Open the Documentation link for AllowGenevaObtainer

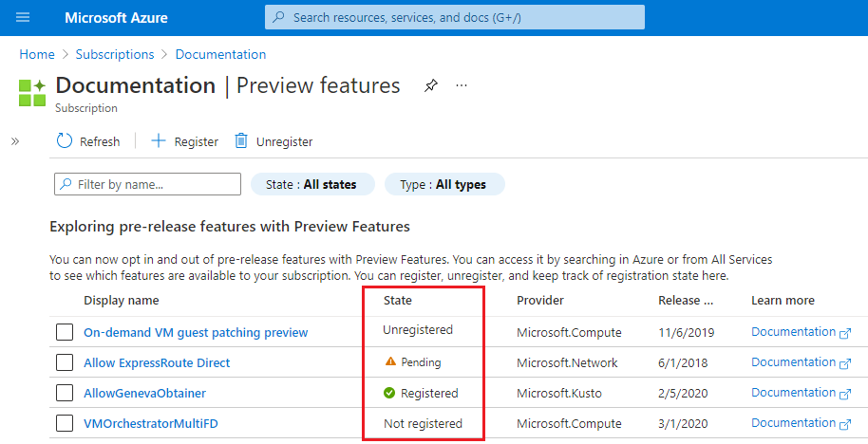[x=793, y=393]
